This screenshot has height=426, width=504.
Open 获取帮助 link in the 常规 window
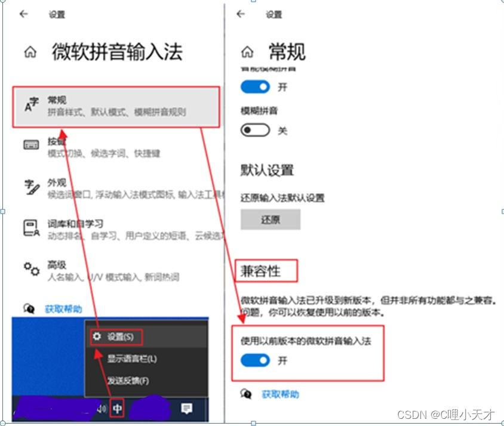tap(280, 394)
